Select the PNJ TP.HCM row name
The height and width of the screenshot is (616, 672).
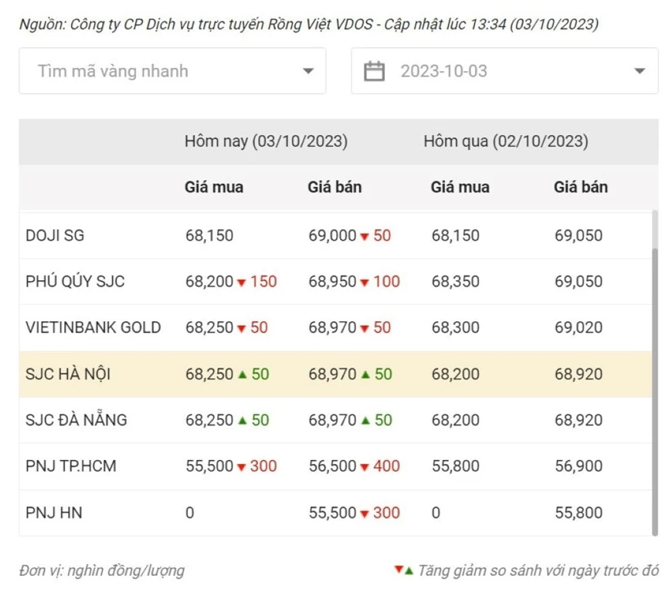(71, 466)
